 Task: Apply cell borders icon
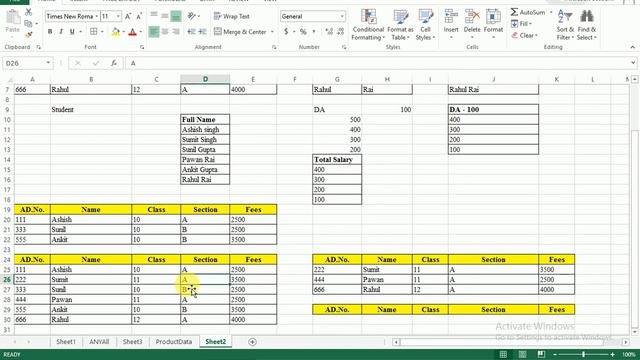pos(93,31)
